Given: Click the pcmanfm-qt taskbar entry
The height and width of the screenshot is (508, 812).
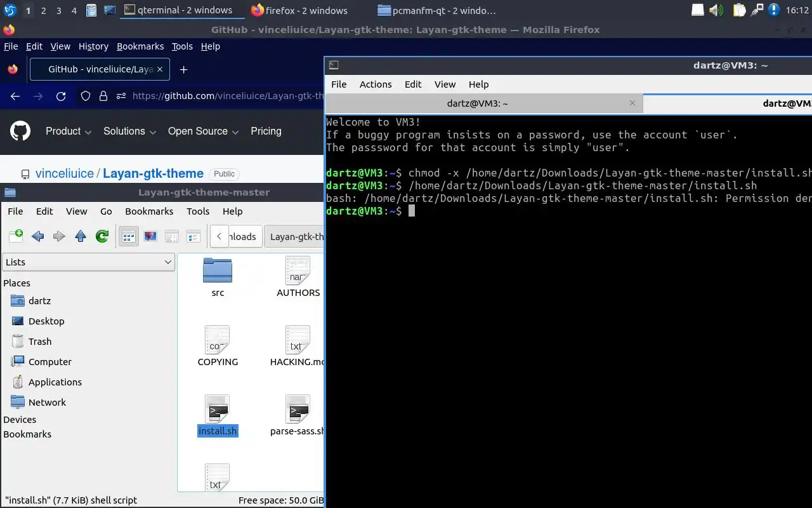Looking at the screenshot, I should click(x=436, y=10).
